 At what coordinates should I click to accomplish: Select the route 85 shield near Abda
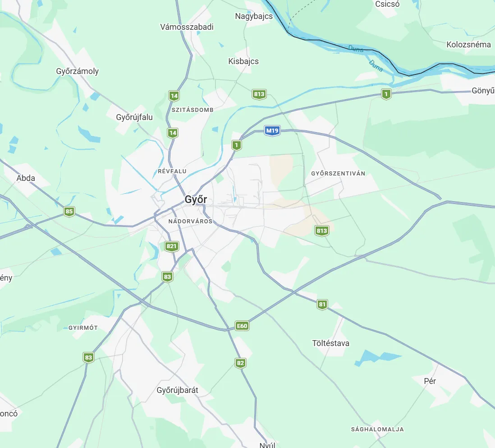[69, 212]
